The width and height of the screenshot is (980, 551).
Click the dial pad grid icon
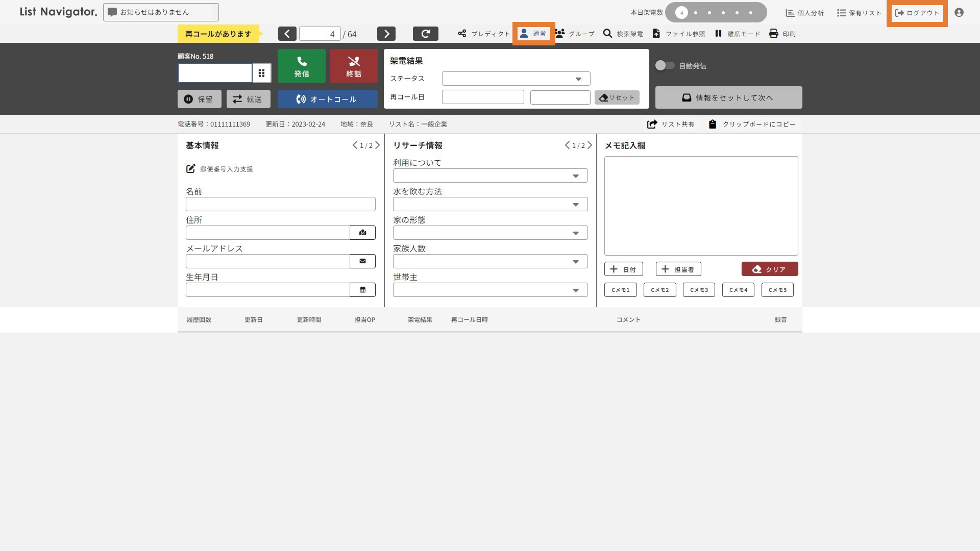click(x=261, y=73)
